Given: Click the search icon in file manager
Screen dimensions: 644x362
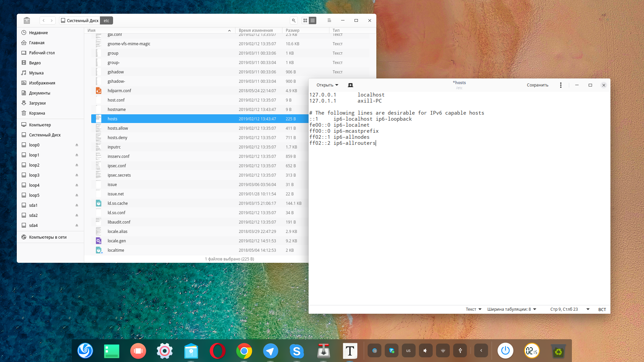Looking at the screenshot, I should (293, 20).
